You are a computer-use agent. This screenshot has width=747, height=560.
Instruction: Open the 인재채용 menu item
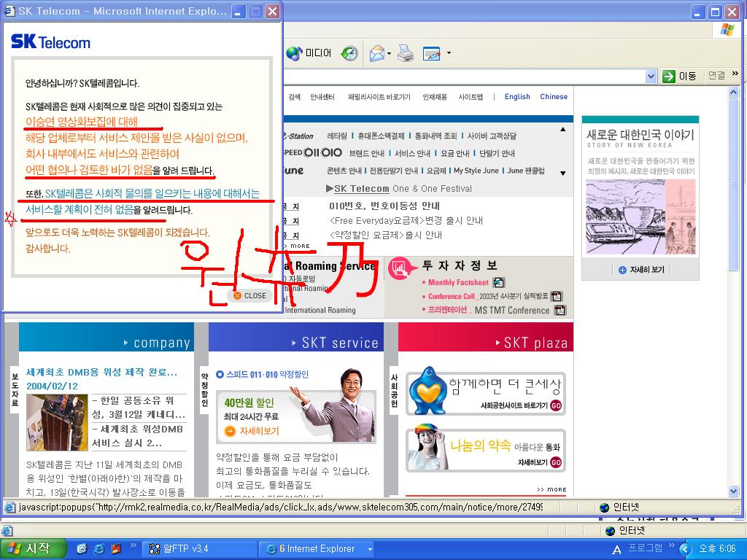click(x=435, y=97)
